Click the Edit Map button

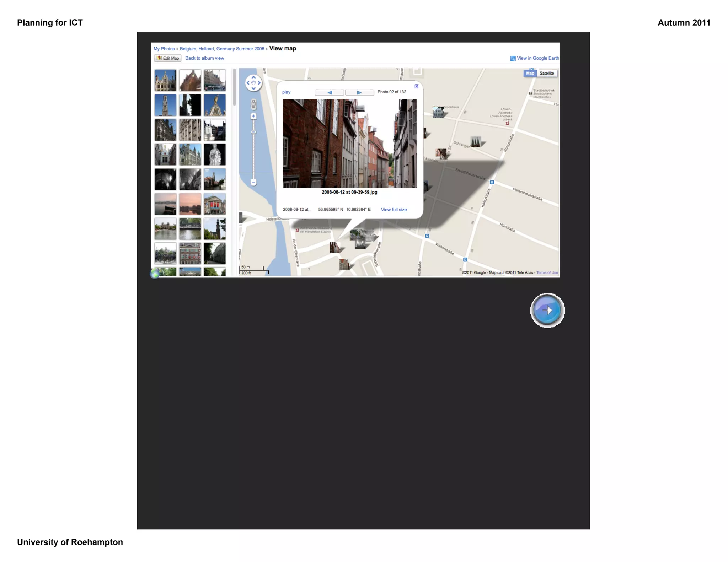(x=168, y=58)
